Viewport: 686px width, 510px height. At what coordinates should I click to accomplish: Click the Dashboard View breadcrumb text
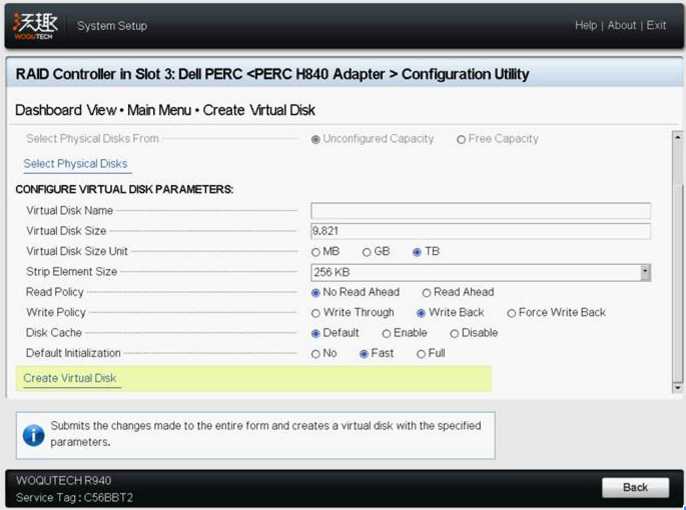(x=66, y=110)
